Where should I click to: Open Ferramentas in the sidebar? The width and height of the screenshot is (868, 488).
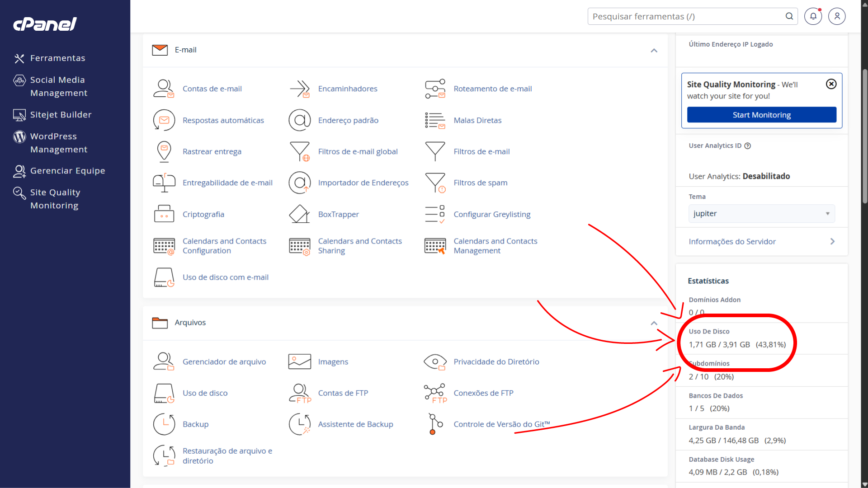pyautogui.click(x=57, y=58)
